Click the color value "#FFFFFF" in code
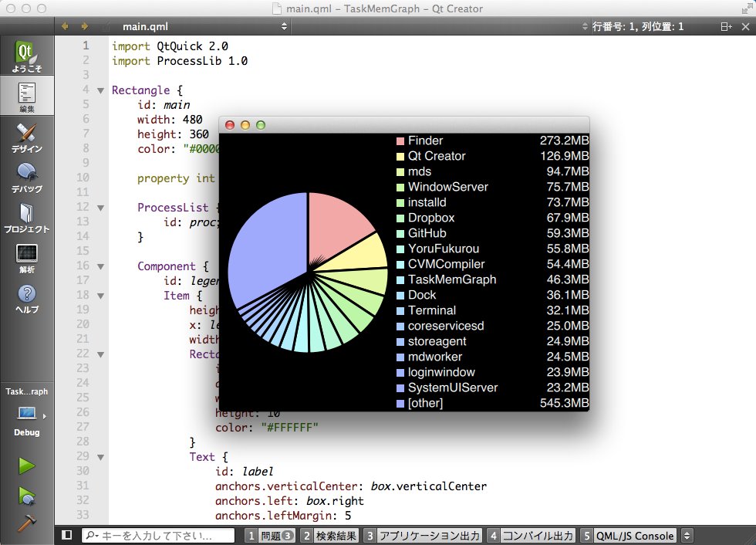Screen dimensions: 756x545 [x=290, y=428]
